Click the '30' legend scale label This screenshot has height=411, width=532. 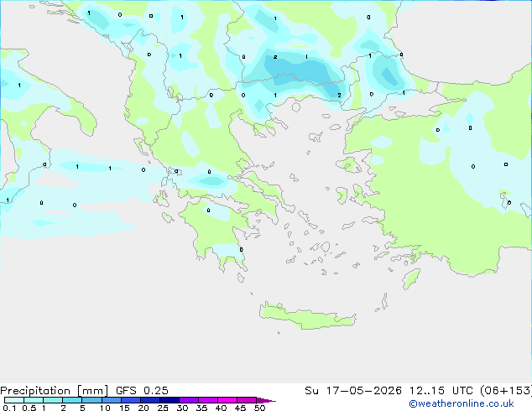(182, 408)
